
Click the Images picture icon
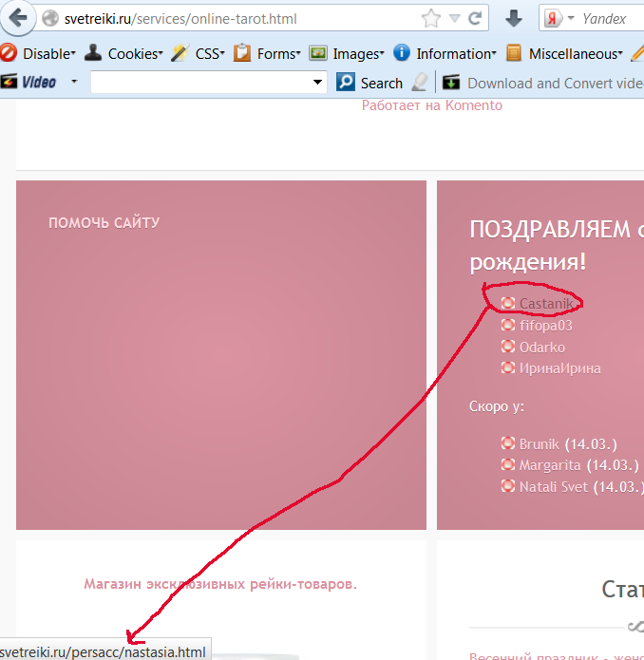pos(318,53)
